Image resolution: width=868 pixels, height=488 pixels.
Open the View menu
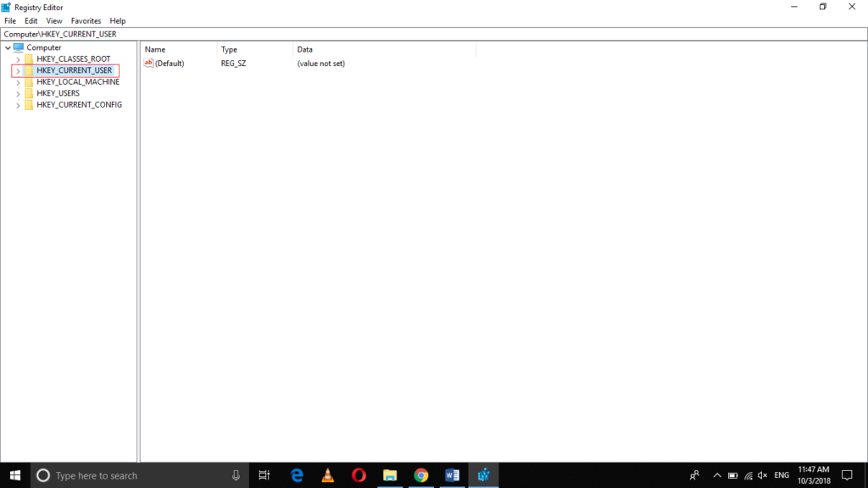pos(53,20)
